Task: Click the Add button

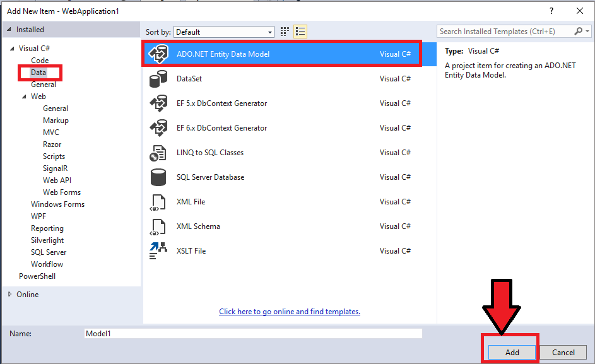Action: (x=510, y=352)
